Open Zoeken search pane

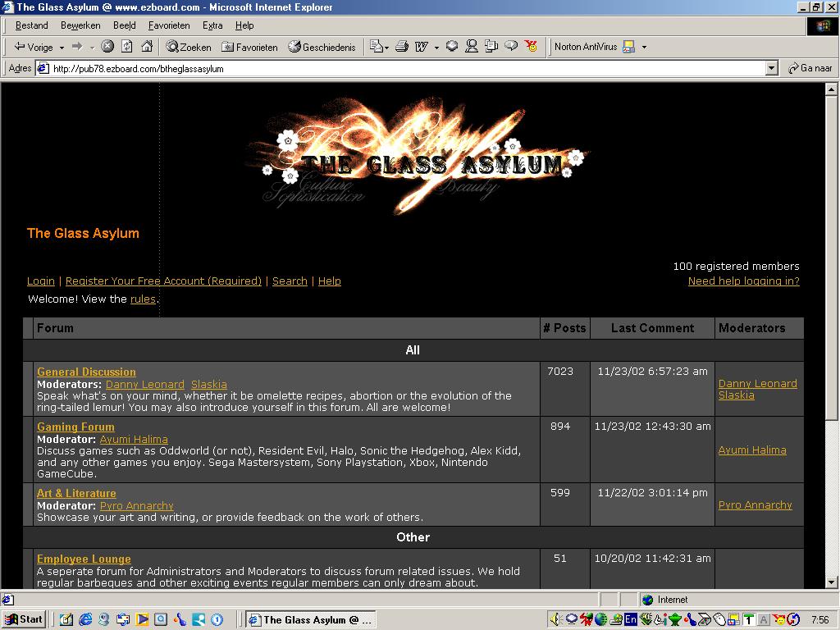pyautogui.click(x=189, y=47)
